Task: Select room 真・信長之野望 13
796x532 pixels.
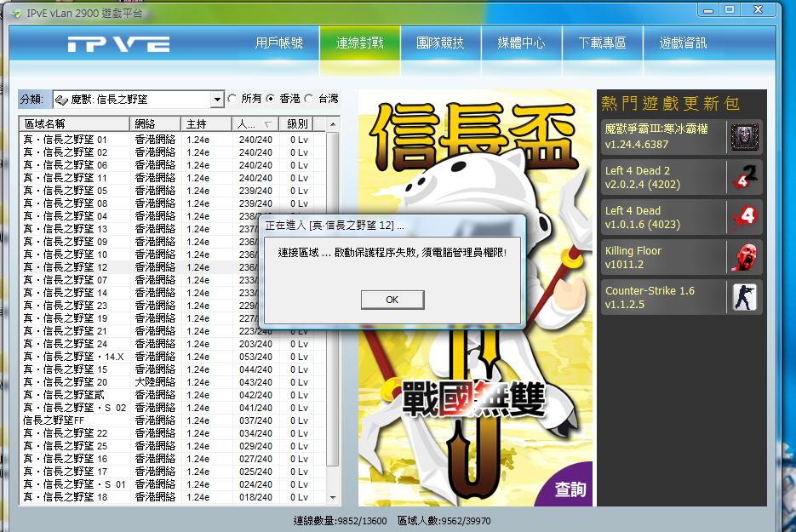Action: 140,229
